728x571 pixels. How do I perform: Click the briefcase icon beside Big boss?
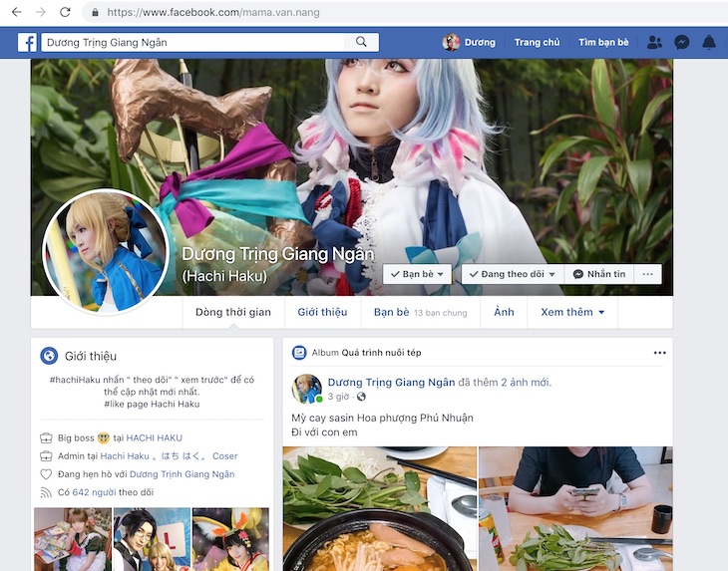click(x=46, y=437)
